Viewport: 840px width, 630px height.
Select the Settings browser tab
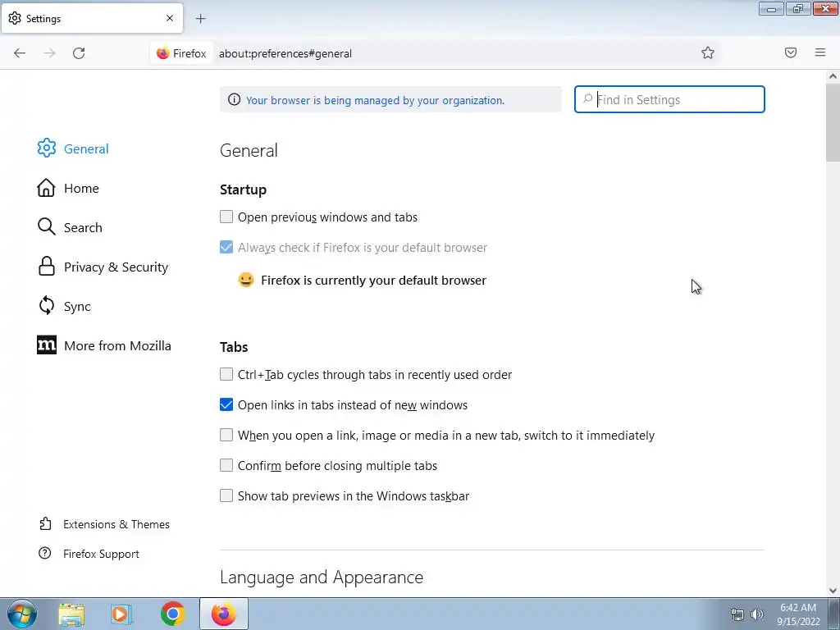[92, 18]
